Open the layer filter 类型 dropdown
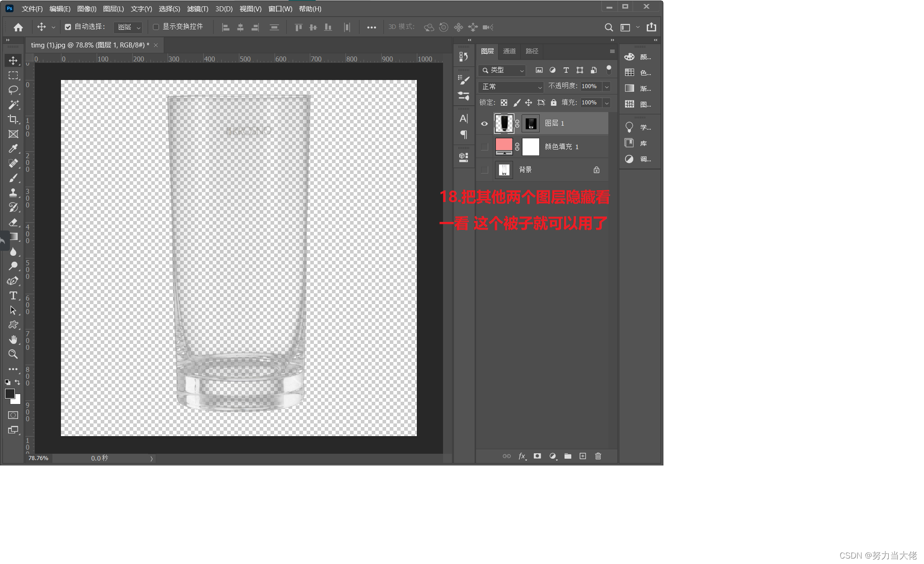The image size is (924, 564). [x=502, y=70]
